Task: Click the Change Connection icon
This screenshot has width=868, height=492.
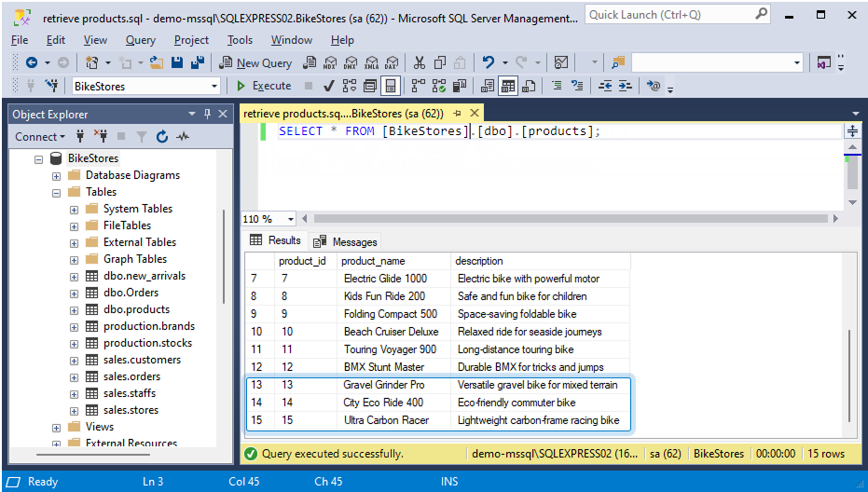Action: 52,86
